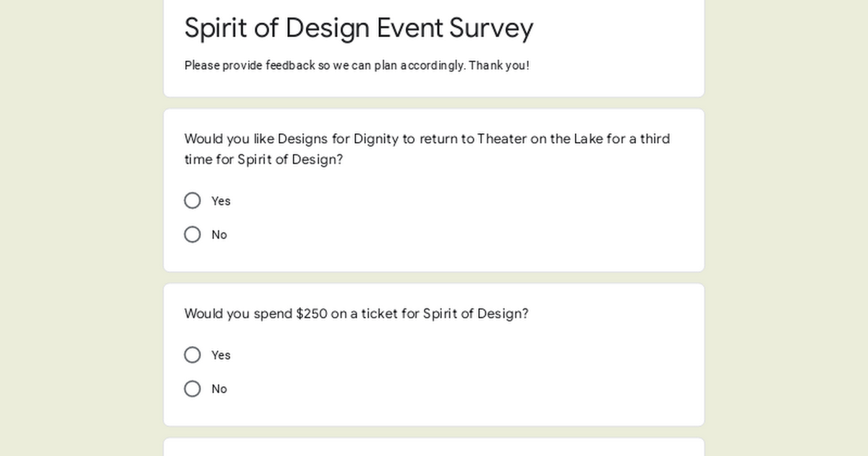868x456 pixels.
Task: Click the "Yes" label under the $250 ticket question
Action: coord(221,355)
